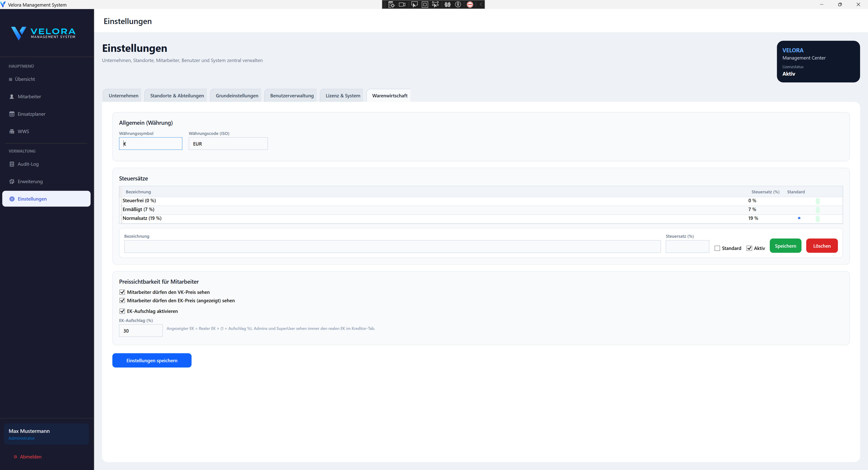Disable EK-Aufschlag aktivieren checkbox

[x=122, y=311]
